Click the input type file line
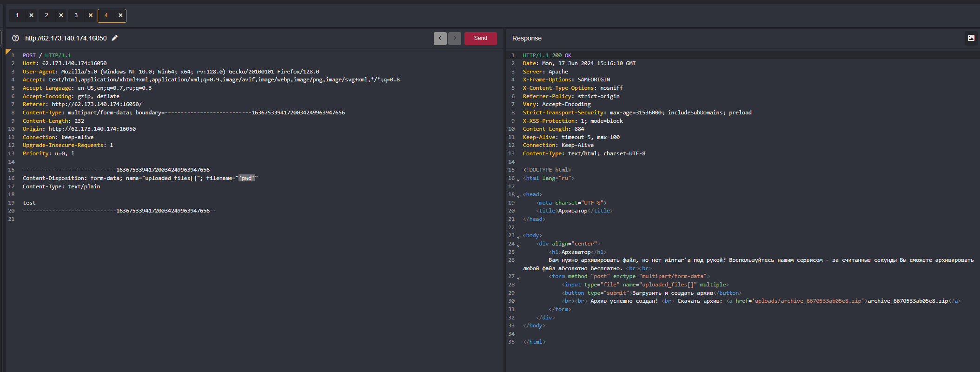980x372 pixels. point(645,285)
